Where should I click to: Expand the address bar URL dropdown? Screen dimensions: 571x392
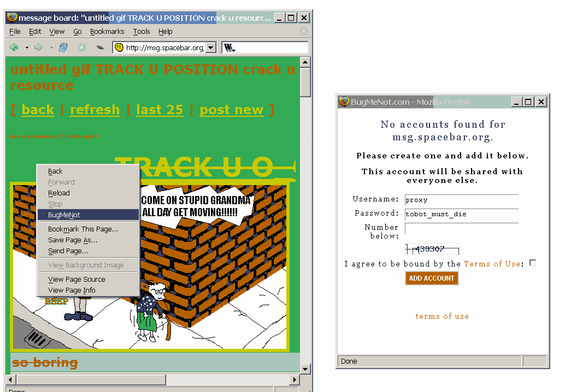[211, 47]
